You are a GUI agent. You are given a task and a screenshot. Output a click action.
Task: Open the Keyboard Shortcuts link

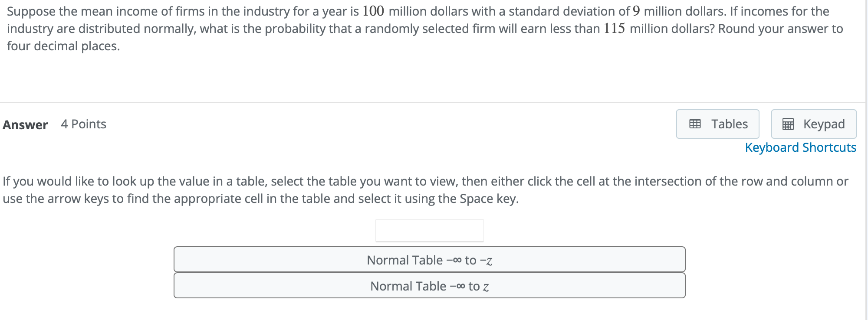pyautogui.click(x=800, y=147)
